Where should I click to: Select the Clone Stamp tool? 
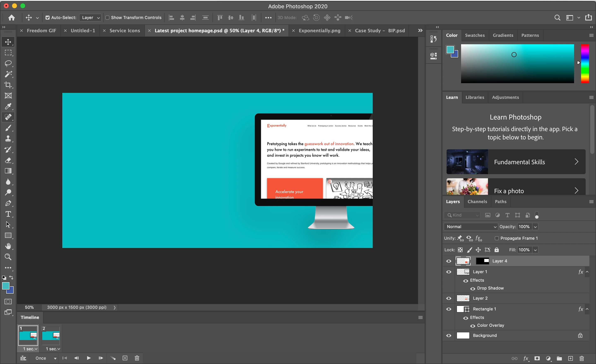[x=8, y=139]
